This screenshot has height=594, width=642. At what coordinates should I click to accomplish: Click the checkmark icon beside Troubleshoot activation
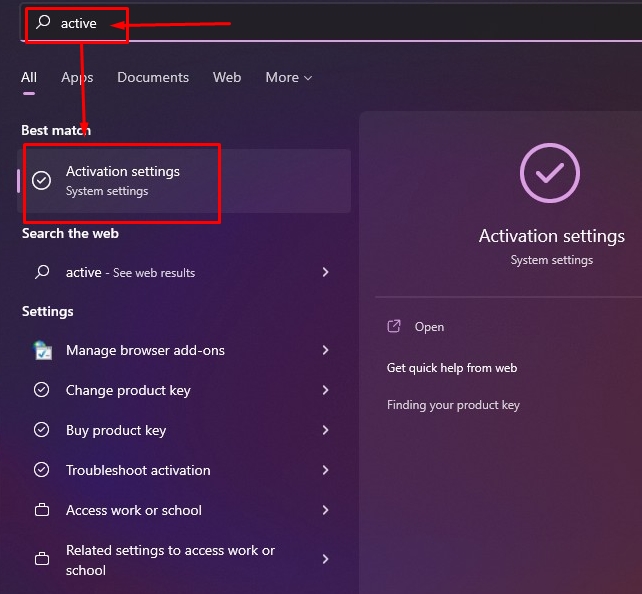41,470
